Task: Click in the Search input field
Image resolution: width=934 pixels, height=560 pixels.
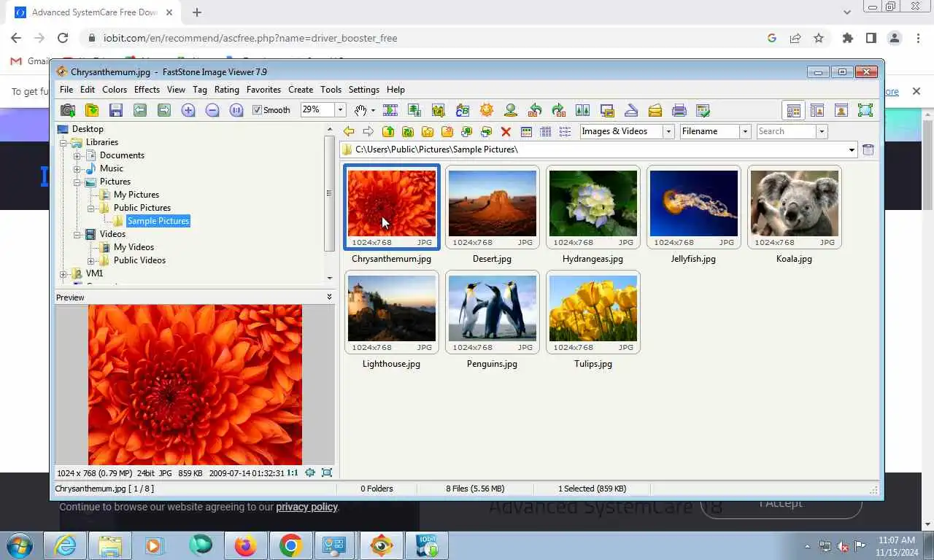Action: tap(786, 131)
